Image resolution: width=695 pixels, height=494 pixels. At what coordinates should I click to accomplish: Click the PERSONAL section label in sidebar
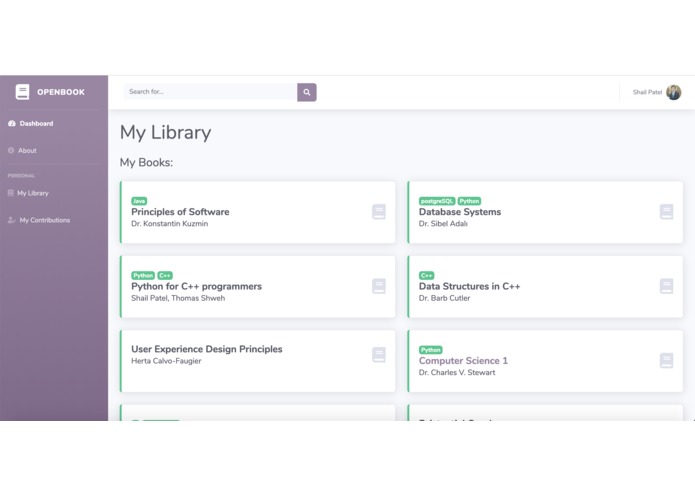21,176
